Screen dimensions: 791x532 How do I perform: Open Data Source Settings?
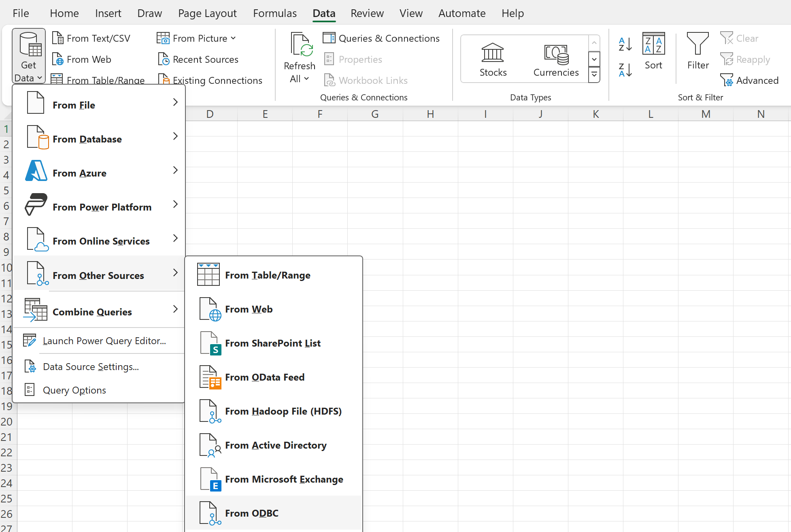tap(90, 366)
